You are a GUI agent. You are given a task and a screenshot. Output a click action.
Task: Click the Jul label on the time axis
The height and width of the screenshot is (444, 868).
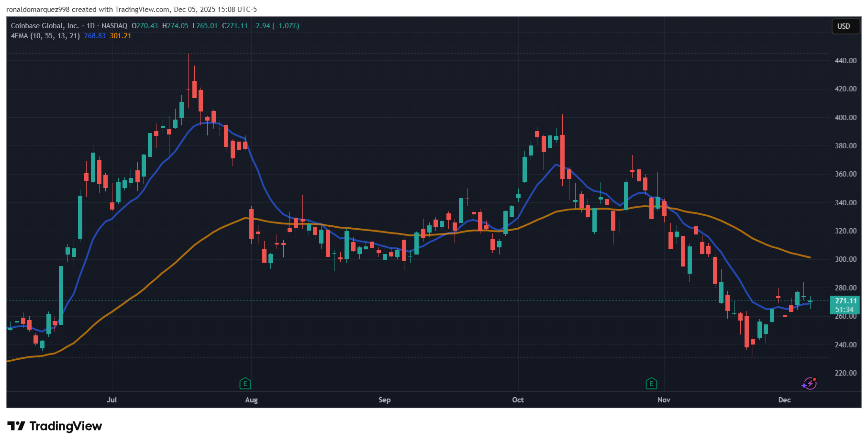(112, 400)
